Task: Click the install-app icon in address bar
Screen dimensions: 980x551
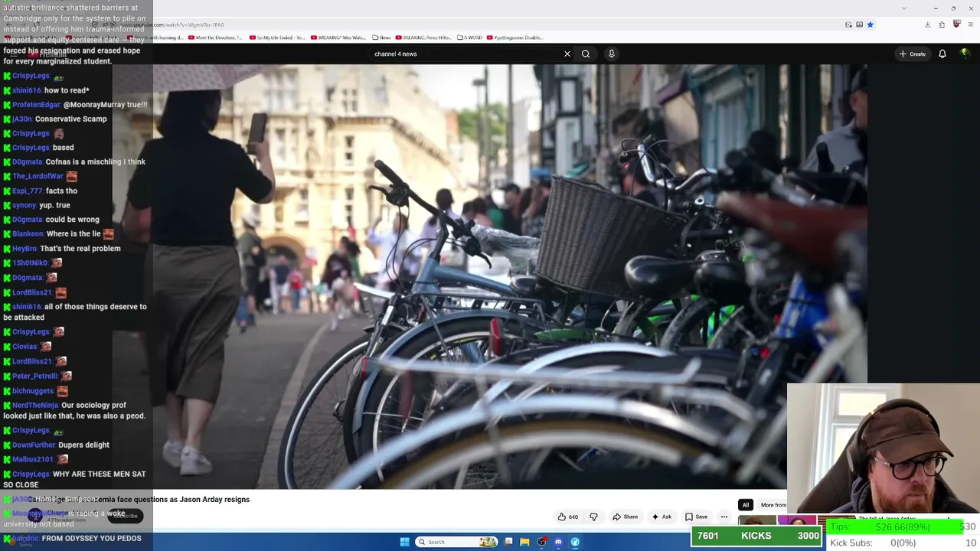Action: (x=859, y=24)
